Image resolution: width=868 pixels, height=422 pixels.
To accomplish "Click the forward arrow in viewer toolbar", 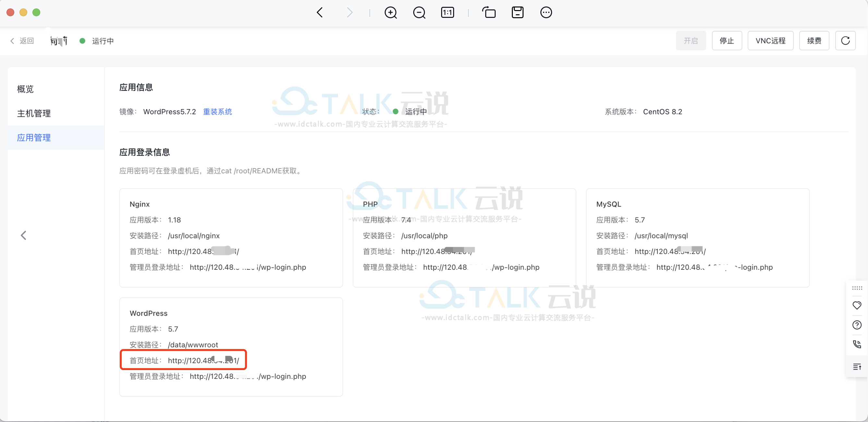I will pos(349,12).
